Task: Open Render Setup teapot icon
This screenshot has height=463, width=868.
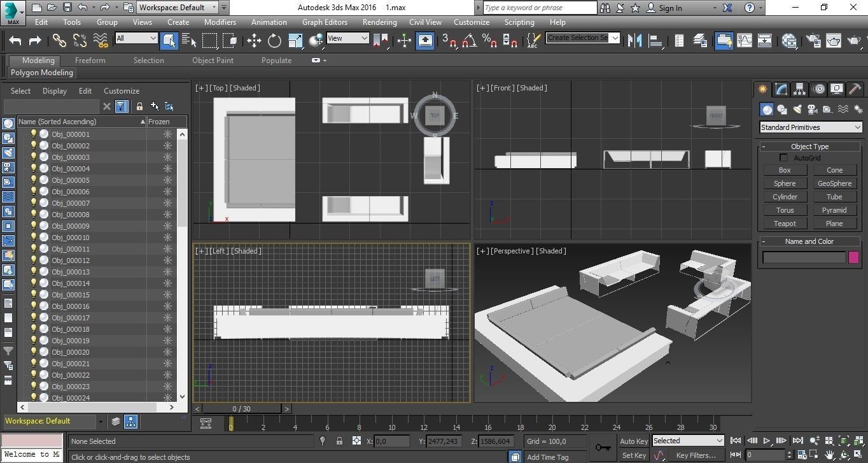Action: 813,40
